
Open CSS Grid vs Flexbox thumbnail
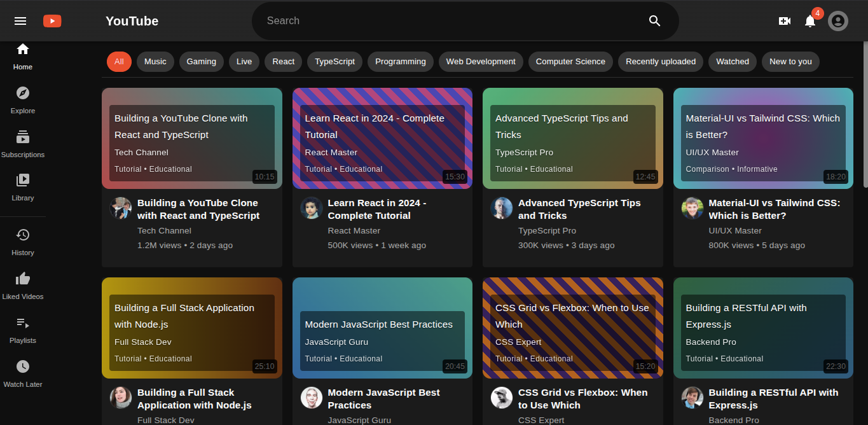(x=573, y=328)
